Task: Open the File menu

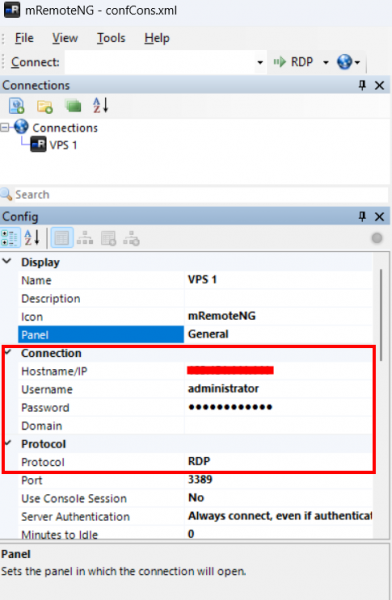Action: (24, 38)
